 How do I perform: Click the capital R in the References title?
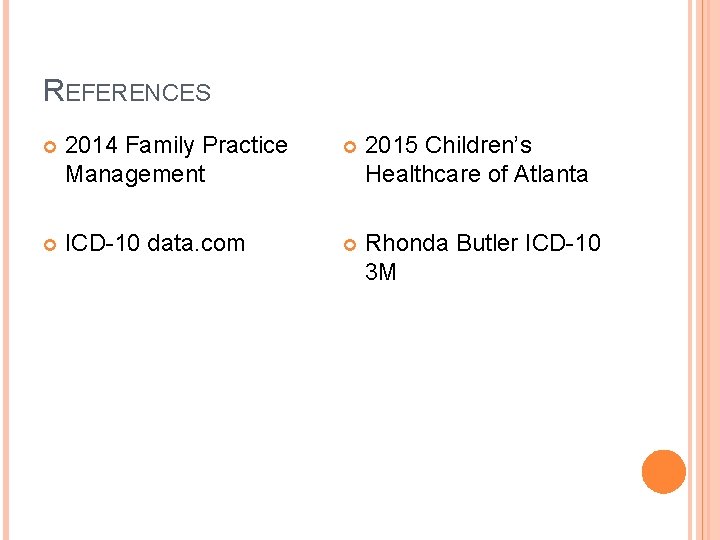click(x=54, y=90)
